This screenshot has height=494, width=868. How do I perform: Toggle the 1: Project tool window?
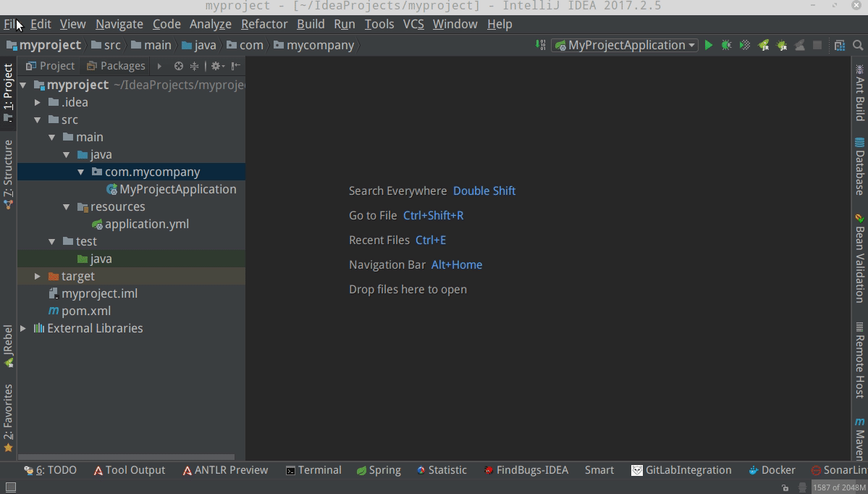(x=8, y=93)
